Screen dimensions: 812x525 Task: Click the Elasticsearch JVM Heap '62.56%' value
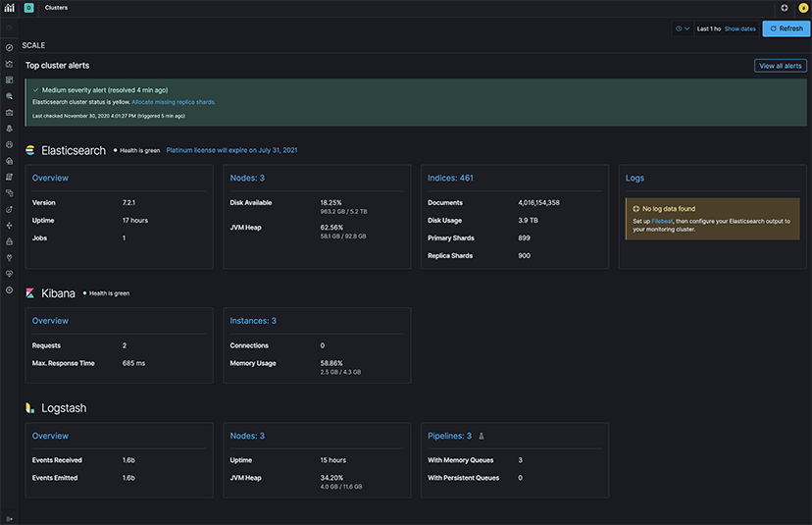tap(331, 228)
